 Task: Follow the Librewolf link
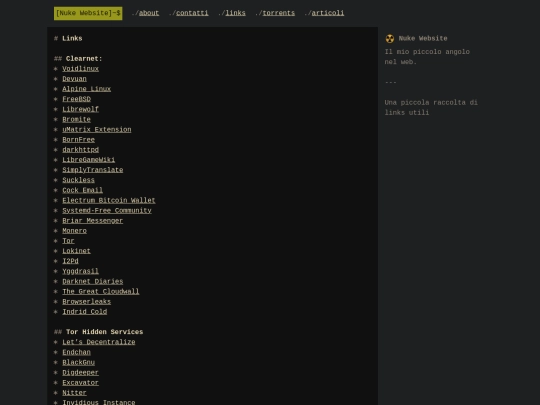pos(80,109)
